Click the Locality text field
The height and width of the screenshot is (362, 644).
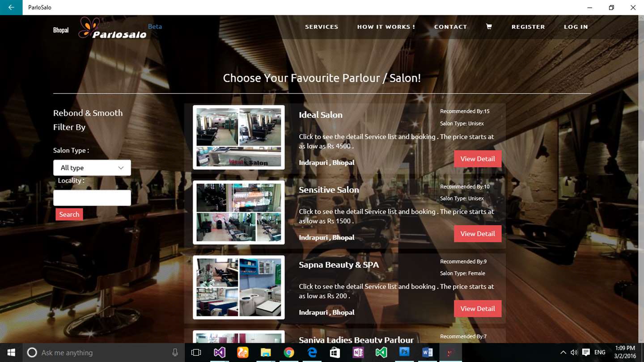(92, 198)
